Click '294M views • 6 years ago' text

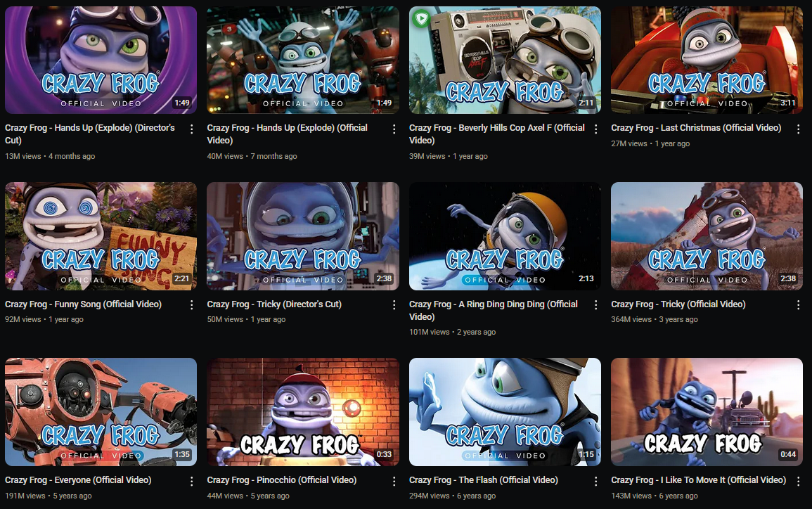(453, 496)
